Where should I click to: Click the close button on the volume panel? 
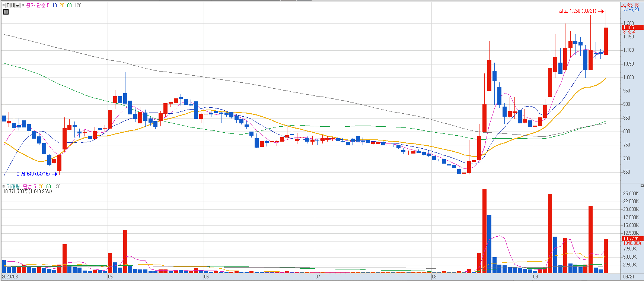pos(642,186)
